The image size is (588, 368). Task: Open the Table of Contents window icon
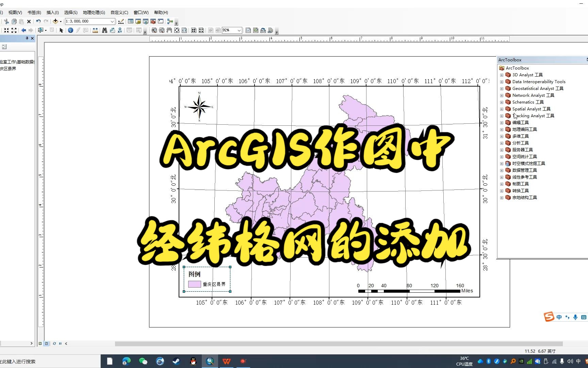coord(131,21)
